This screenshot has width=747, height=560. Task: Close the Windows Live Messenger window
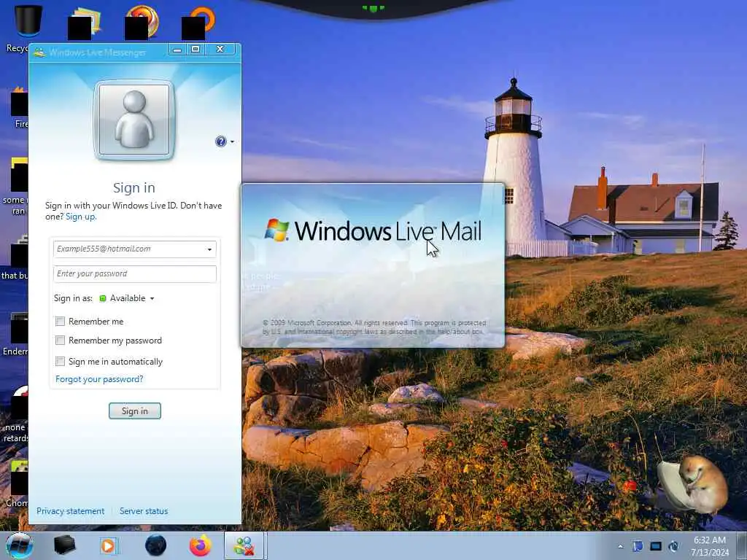[x=220, y=50]
